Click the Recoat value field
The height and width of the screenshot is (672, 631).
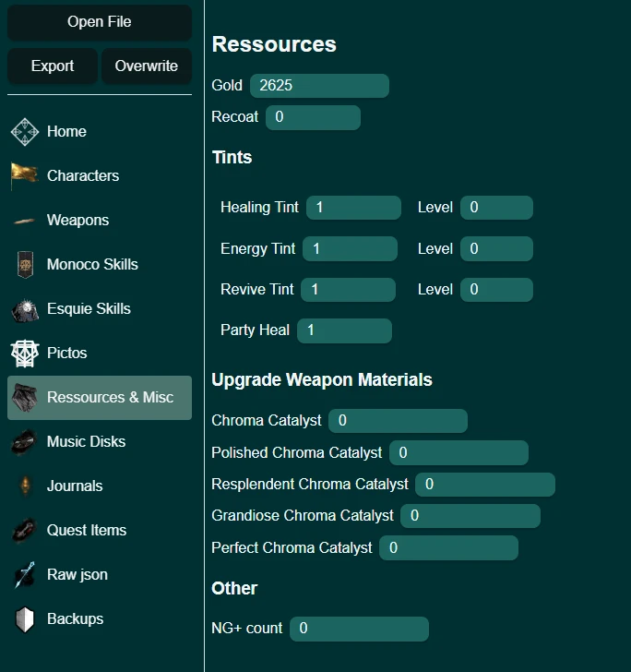pos(313,117)
